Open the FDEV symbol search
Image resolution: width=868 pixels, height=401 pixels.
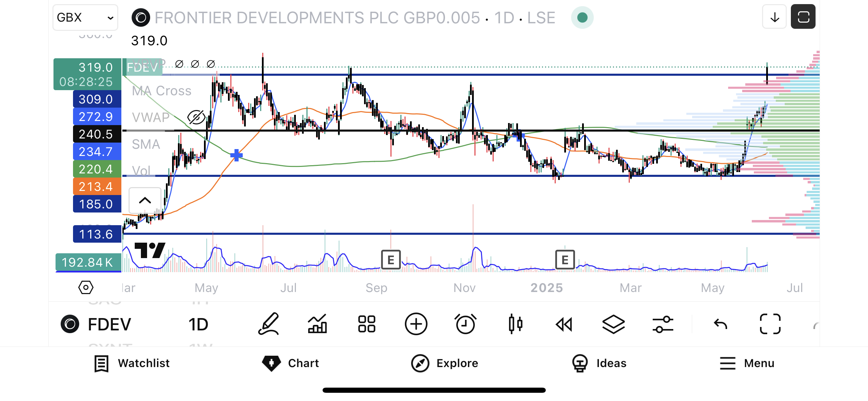click(96, 324)
